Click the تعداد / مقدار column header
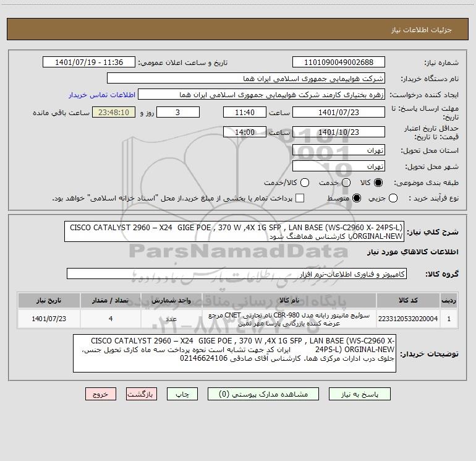476x461 pixels. (111, 300)
